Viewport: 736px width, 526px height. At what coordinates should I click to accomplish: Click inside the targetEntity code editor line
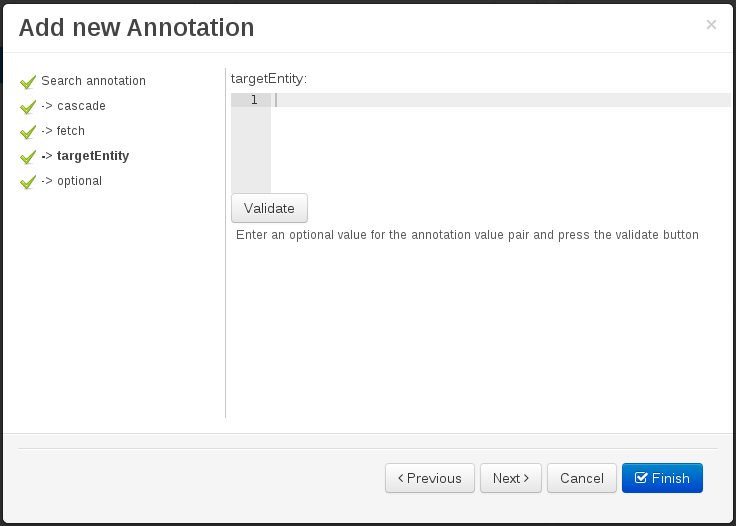tap(500, 100)
